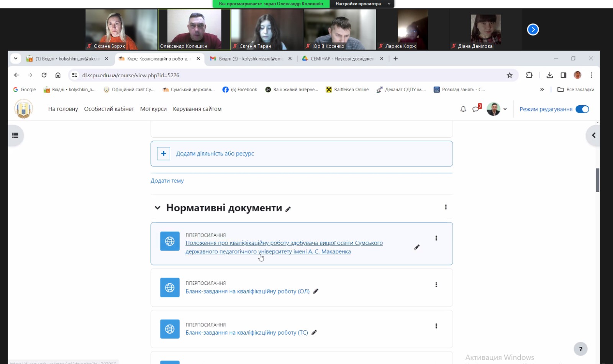The image size is (613, 364).
Task: Click the plus icon for Додати діяльність
Action: (164, 153)
